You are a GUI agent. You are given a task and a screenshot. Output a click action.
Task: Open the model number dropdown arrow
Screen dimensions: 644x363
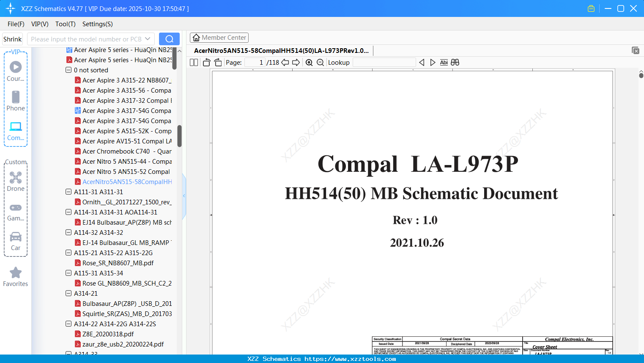click(148, 39)
